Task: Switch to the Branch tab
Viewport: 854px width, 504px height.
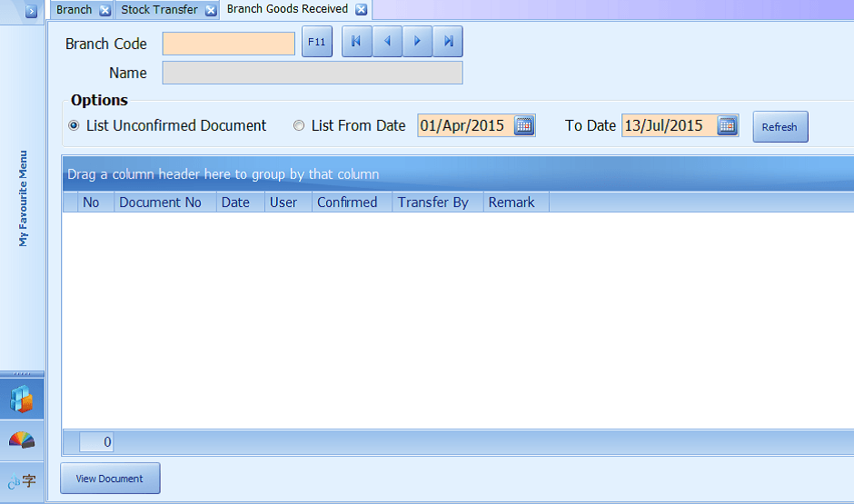Action: coord(74,10)
